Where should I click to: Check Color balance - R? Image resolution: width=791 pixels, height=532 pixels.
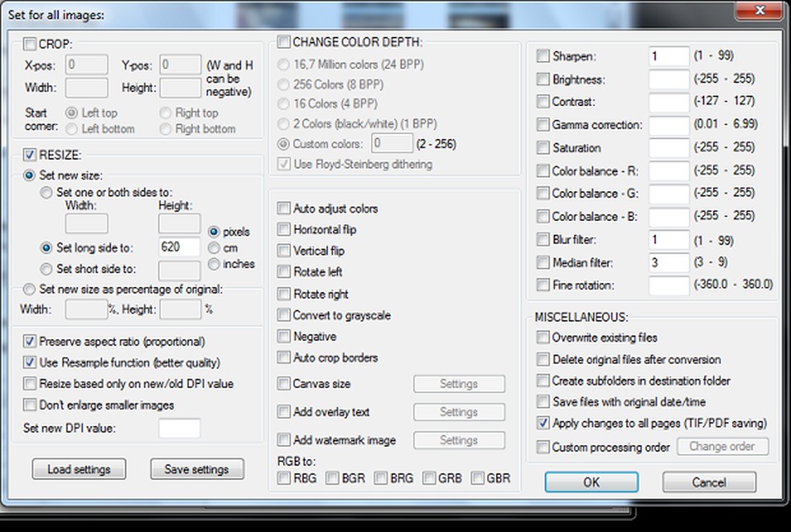543,171
